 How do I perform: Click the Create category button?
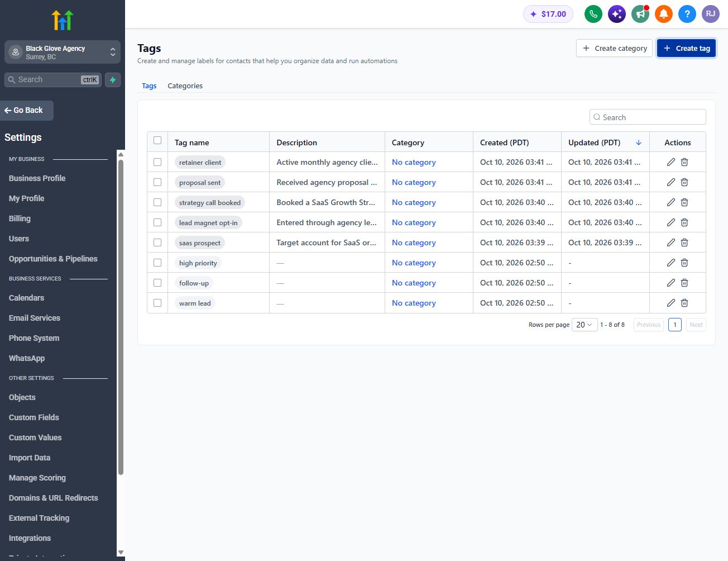614,48
